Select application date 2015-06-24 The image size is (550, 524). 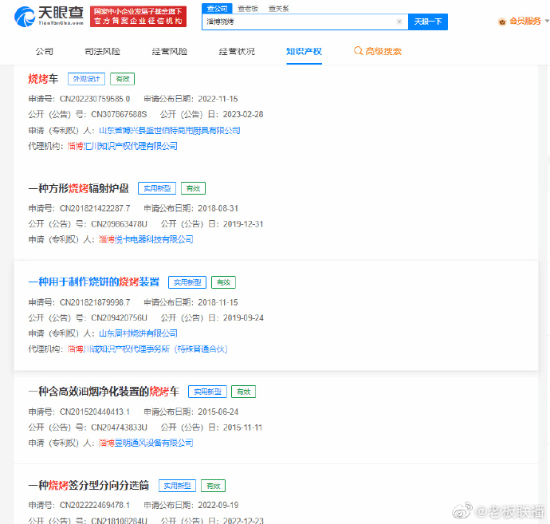218,411
